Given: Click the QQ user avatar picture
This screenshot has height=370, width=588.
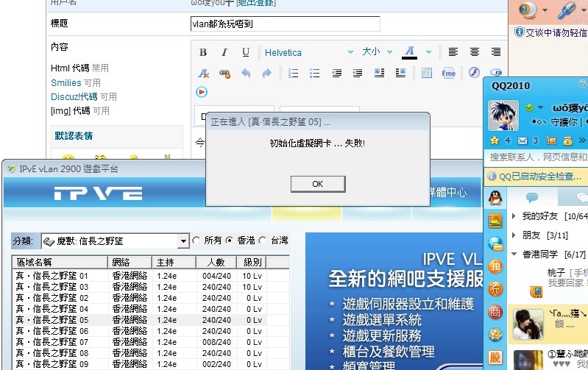Looking at the screenshot, I should [503, 115].
